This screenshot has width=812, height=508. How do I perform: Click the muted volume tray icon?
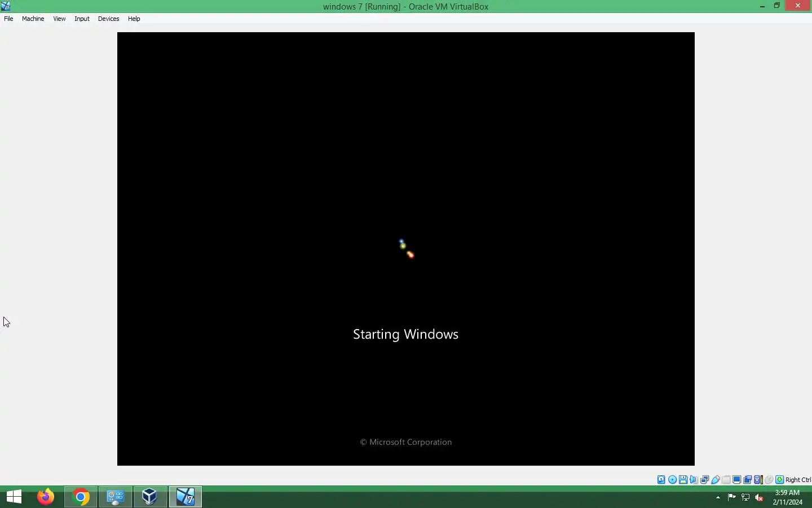[x=760, y=497]
